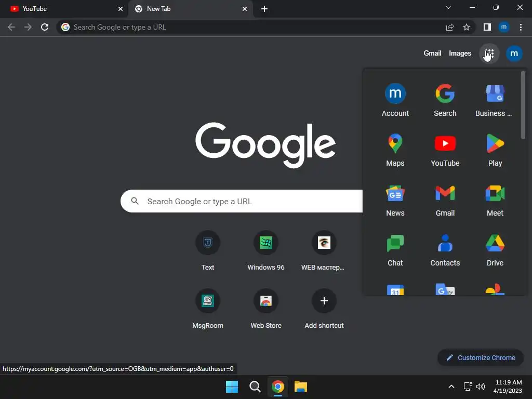The height and width of the screenshot is (399, 532).
Task: Click the Gmail link at top
Action: (x=432, y=54)
